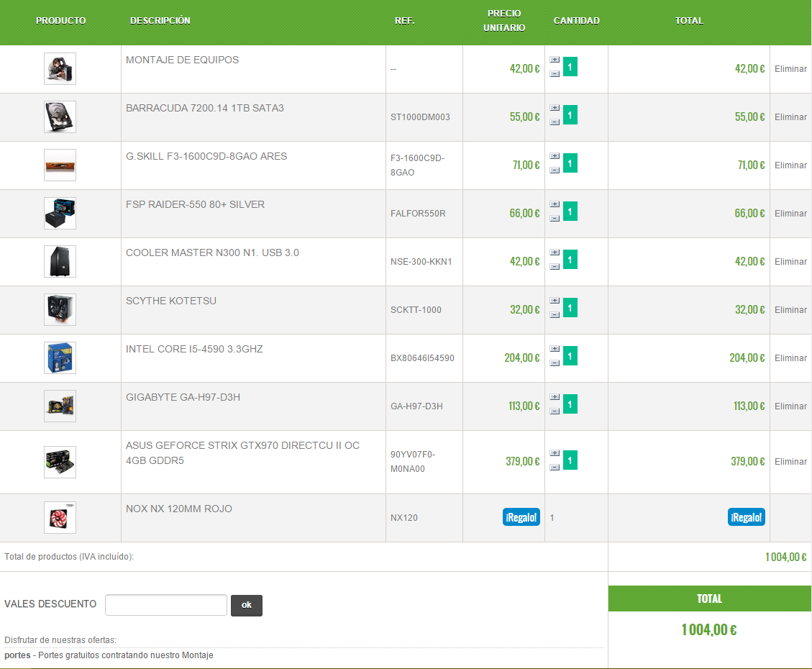Open G.SKILL F3-1600C9D-8GAO ARES description

pyautogui.click(x=206, y=156)
